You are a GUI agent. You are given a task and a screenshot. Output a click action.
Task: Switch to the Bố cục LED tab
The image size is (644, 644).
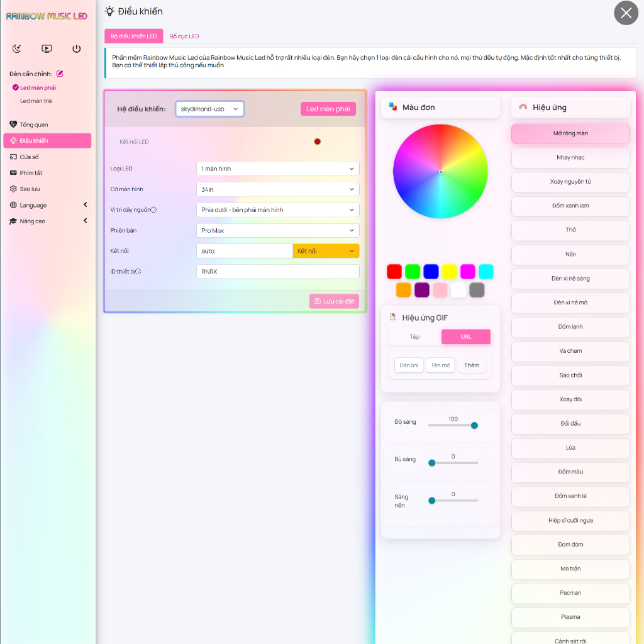184,36
